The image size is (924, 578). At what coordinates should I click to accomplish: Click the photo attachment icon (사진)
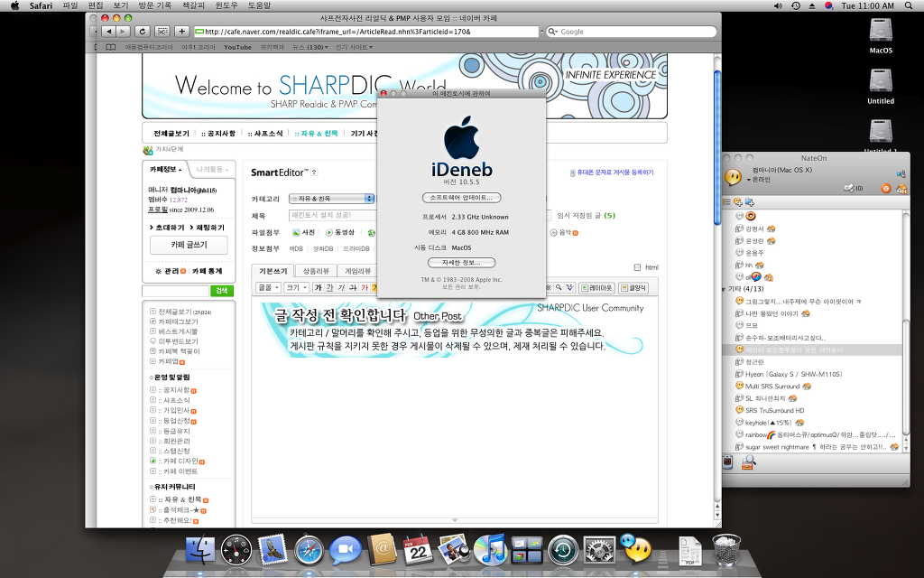[x=303, y=232]
